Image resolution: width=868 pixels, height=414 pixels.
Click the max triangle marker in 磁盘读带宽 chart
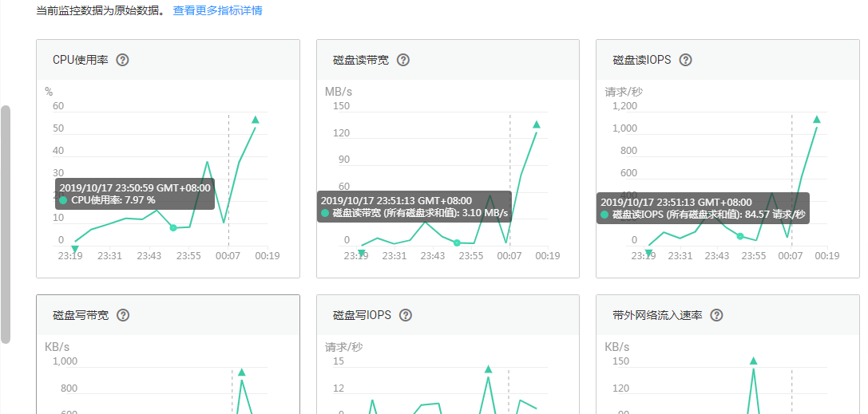(x=537, y=124)
